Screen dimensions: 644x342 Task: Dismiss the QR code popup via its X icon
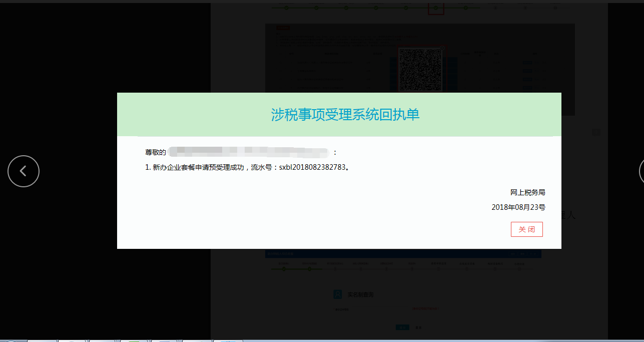tap(442, 48)
